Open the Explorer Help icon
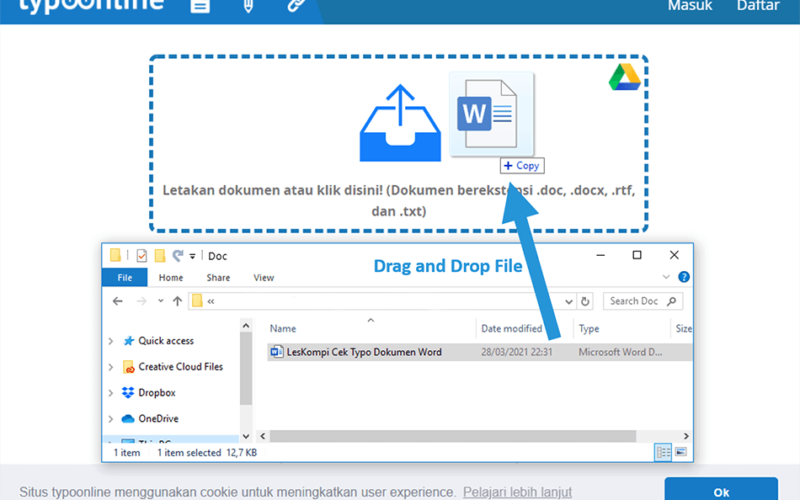This screenshot has height=500, width=800. point(684,277)
